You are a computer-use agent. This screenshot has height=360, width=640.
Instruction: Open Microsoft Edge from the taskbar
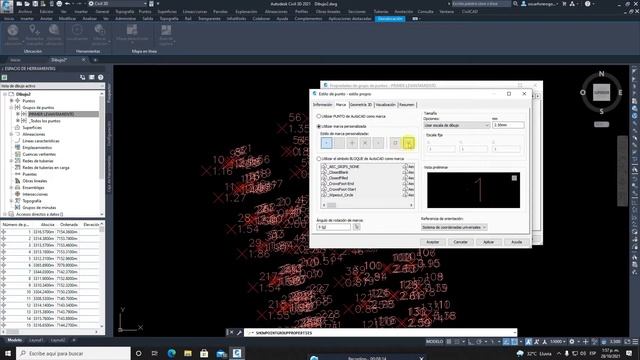pos(171,353)
